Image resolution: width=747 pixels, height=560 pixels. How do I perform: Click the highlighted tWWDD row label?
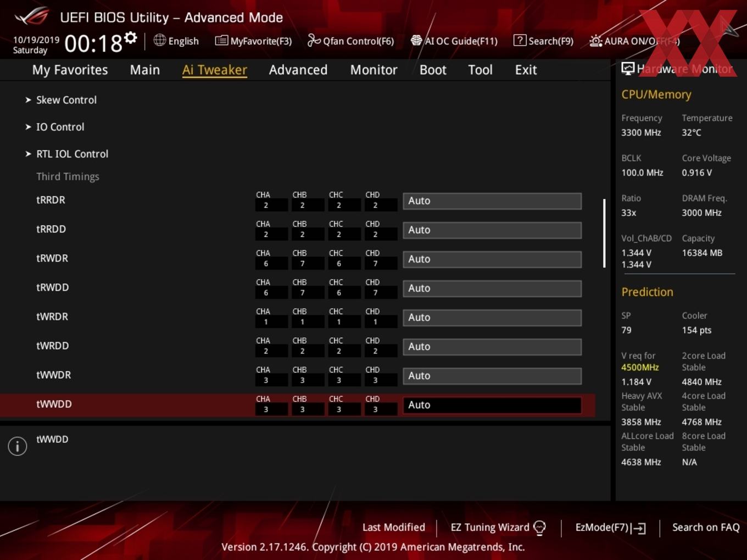[54, 404]
